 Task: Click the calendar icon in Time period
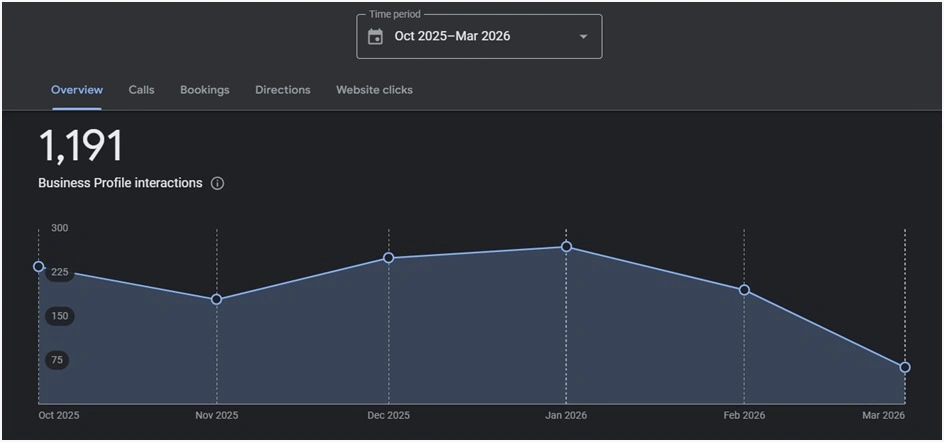tap(375, 37)
